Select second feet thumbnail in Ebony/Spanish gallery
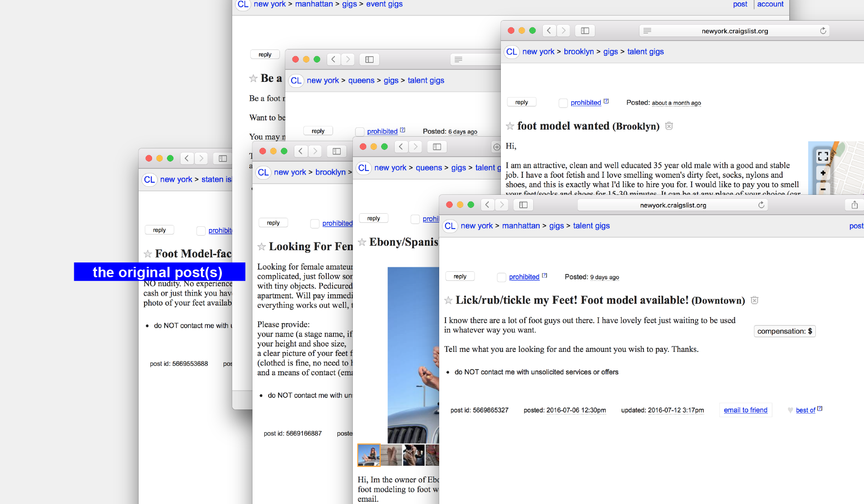 (391, 455)
